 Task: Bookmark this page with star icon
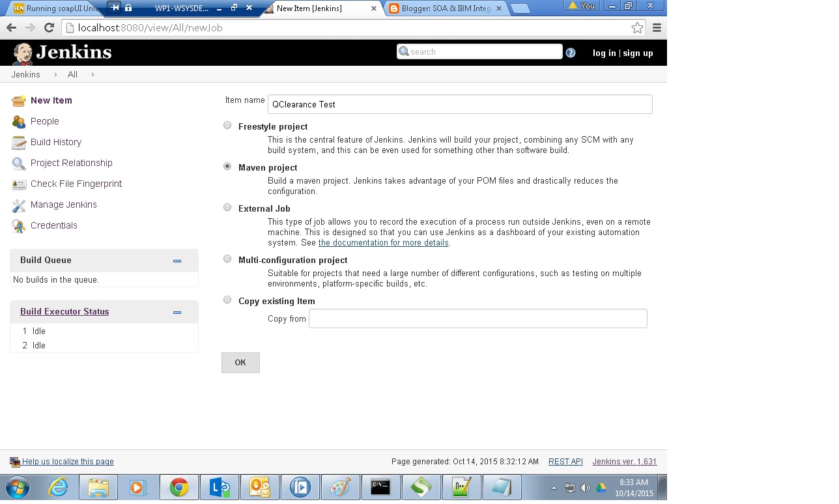click(x=637, y=27)
